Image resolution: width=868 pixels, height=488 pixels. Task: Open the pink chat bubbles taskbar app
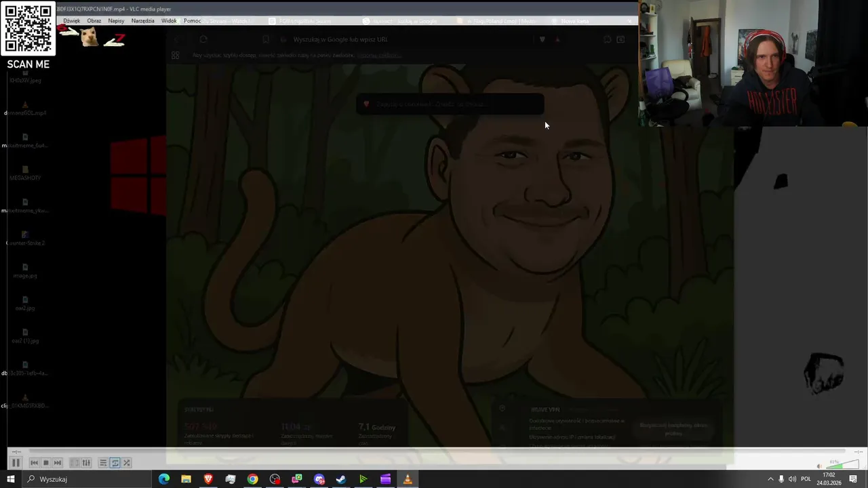(297, 479)
